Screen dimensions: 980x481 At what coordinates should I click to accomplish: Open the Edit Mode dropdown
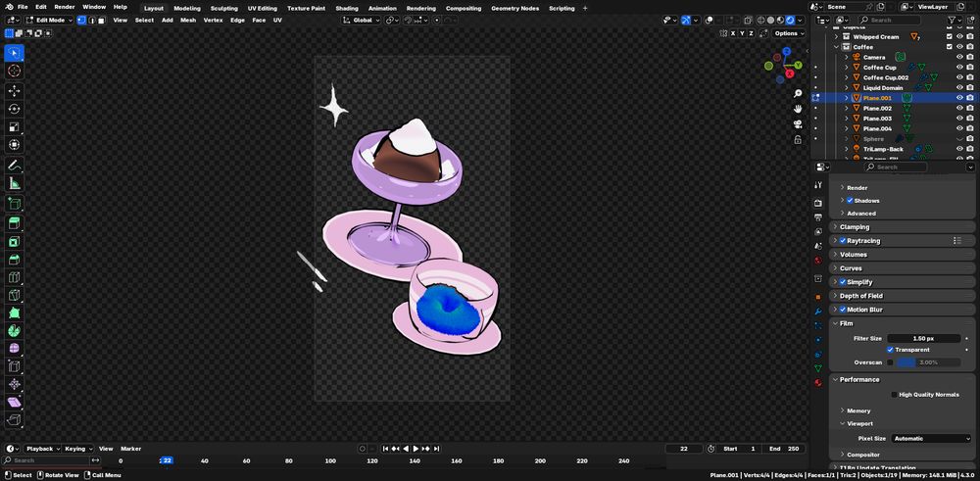pyautogui.click(x=49, y=20)
